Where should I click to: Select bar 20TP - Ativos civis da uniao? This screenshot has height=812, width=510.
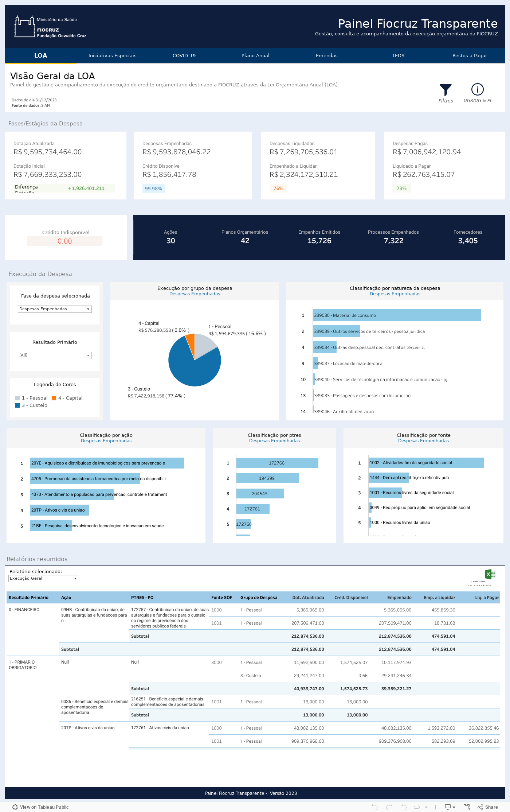(59, 510)
